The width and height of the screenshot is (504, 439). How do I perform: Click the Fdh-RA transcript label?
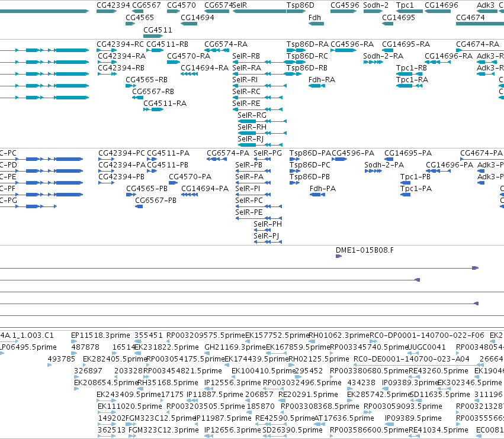(x=322, y=80)
